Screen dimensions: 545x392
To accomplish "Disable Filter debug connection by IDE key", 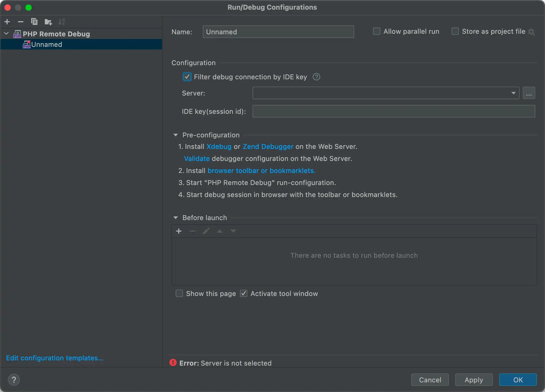I will 187,77.
